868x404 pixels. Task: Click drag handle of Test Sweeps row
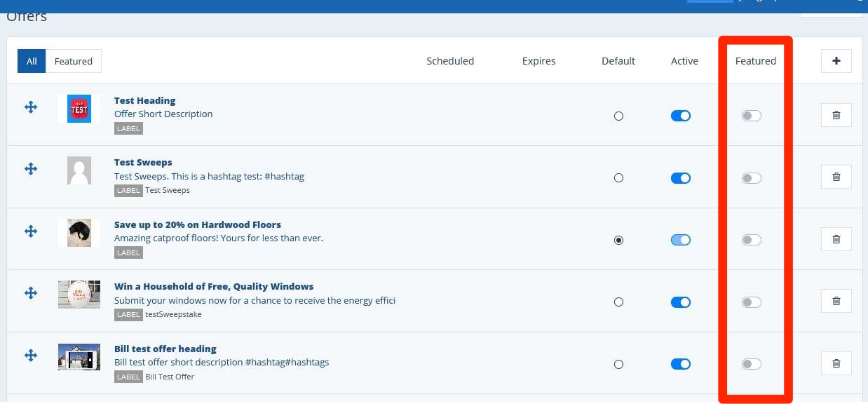click(x=31, y=169)
